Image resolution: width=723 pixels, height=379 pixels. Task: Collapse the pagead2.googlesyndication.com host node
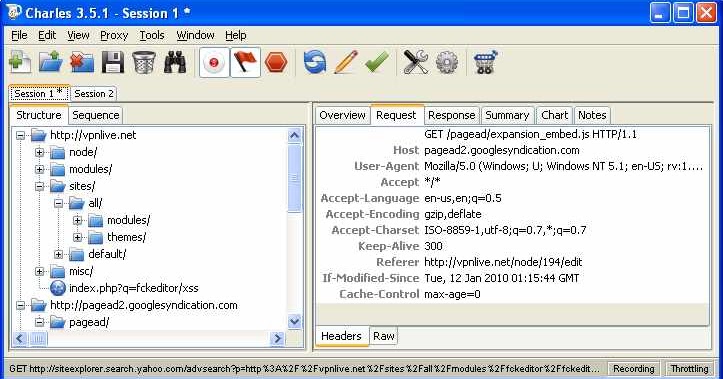(20, 305)
